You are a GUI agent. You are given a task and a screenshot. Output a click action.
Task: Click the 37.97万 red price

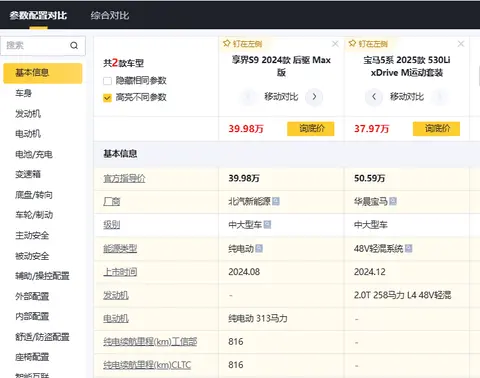click(372, 129)
